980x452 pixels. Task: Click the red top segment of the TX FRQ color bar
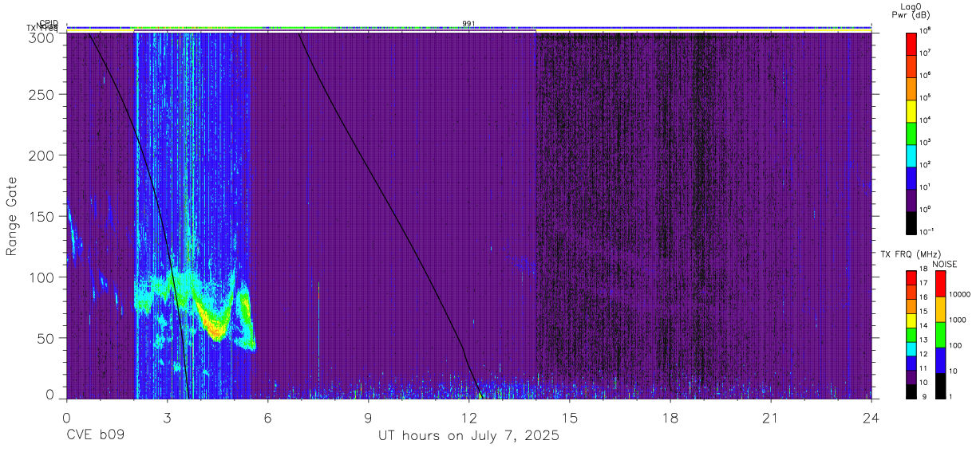[911, 277]
